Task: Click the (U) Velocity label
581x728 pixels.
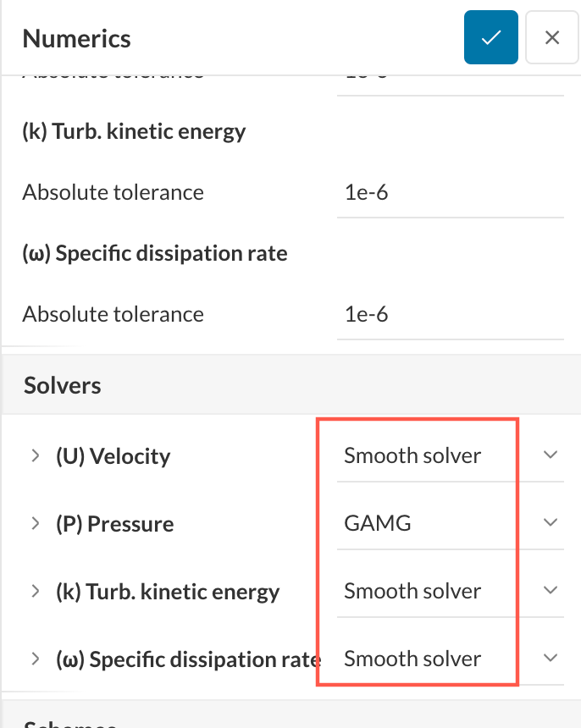Action: [113, 455]
